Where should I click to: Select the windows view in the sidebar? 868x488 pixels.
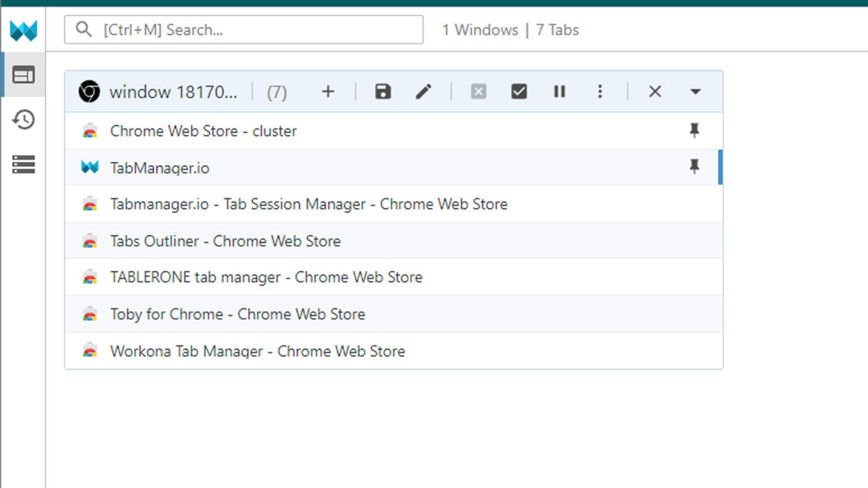(x=23, y=74)
